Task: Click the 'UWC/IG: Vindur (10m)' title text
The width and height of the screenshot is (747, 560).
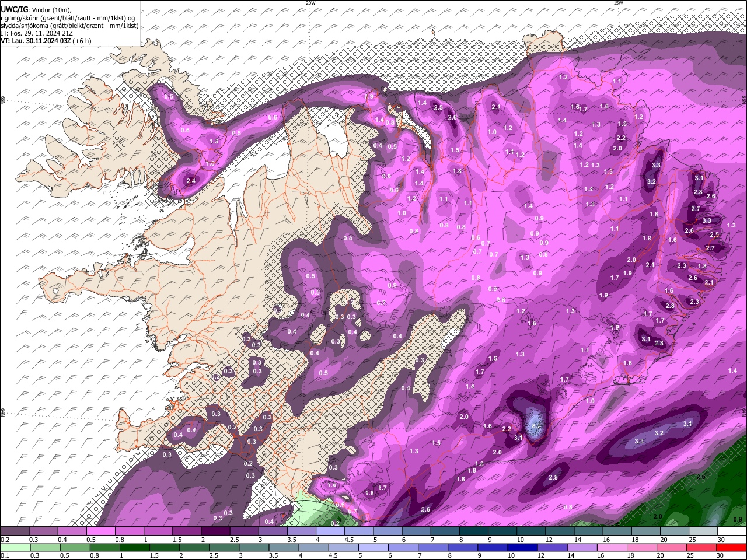Action: pyautogui.click(x=36, y=9)
